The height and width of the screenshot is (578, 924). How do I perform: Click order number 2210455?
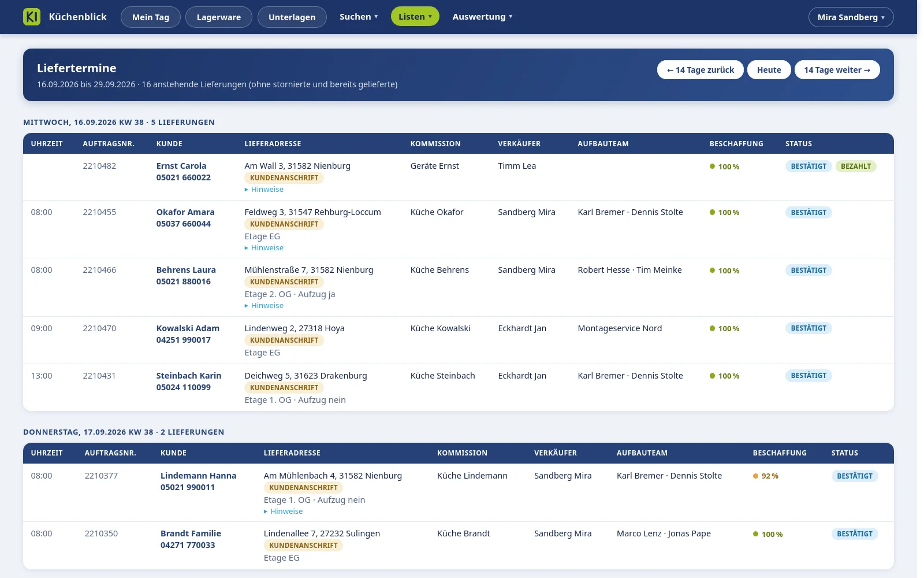point(99,212)
